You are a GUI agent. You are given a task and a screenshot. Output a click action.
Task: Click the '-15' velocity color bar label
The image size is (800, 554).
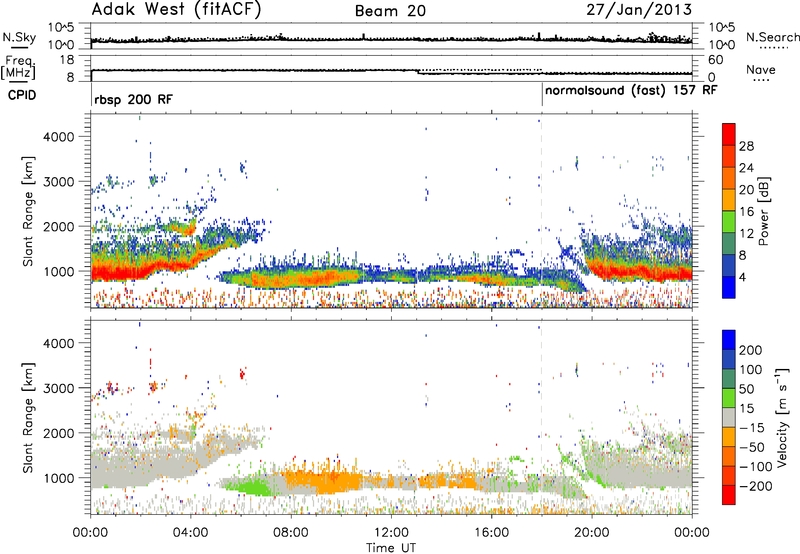pos(752,428)
